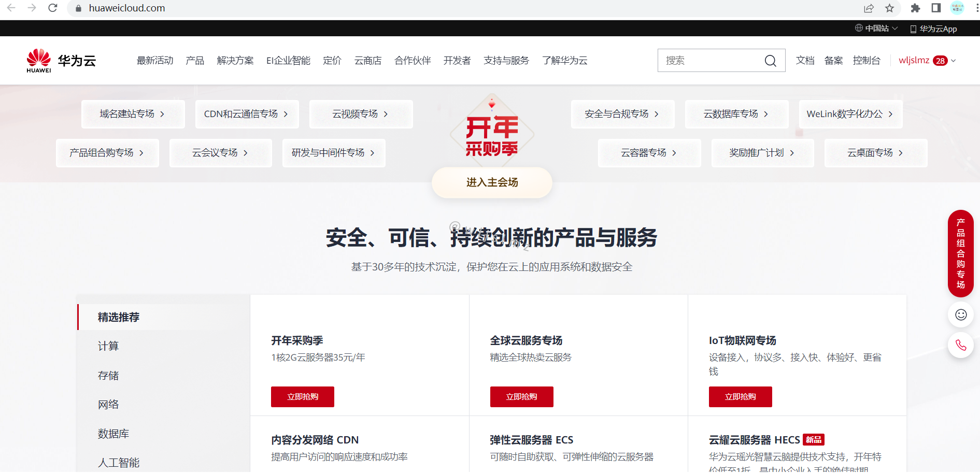Bookmark the page with the star icon
Image resolution: width=980 pixels, height=473 pixels.
point(890,8)
